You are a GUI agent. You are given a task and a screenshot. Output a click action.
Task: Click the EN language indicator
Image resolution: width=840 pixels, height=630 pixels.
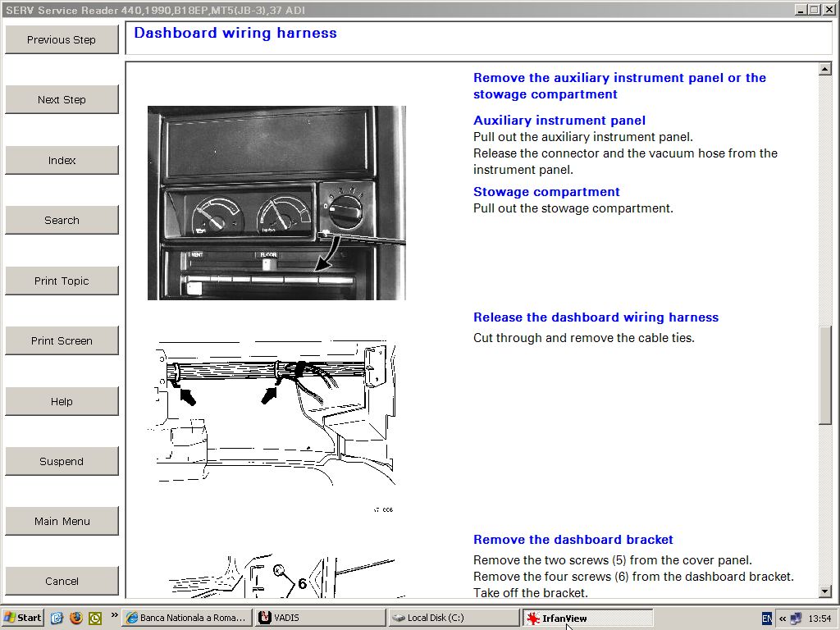(x=767, y=619)
